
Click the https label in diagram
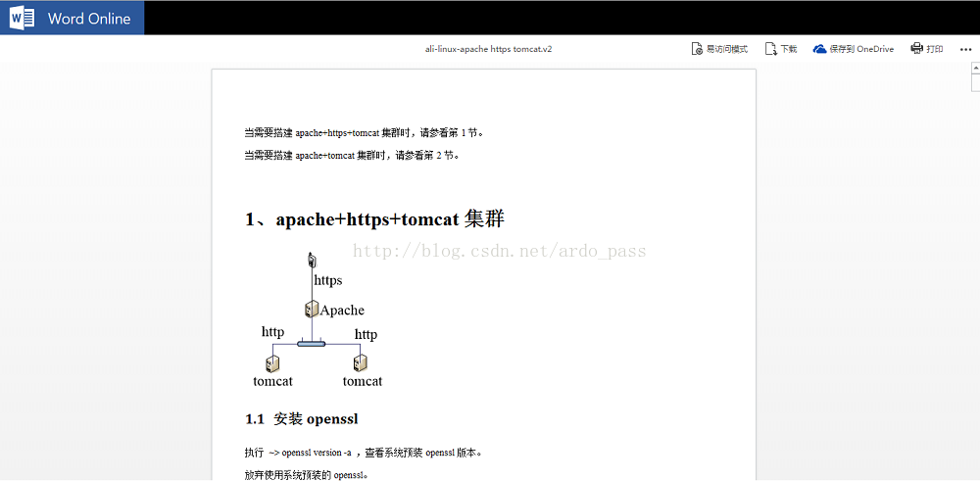[x=328, y=280]
